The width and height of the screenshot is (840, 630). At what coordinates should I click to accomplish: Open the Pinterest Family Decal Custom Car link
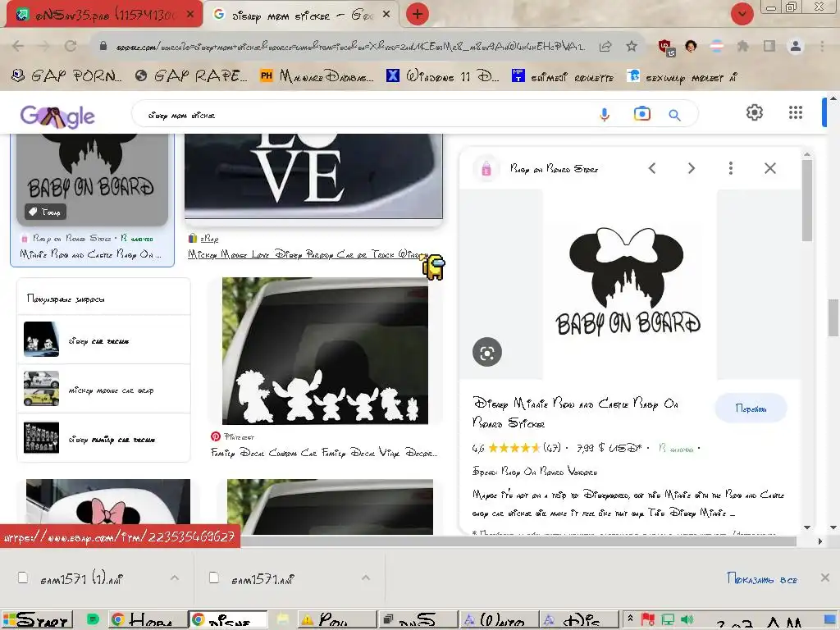point(324,453)
